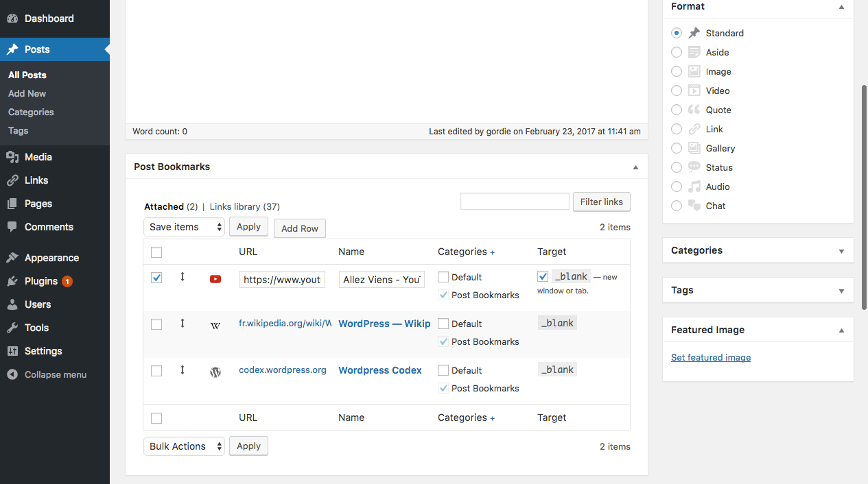Image resolution: width=868 pixels, height=484 pixels.
Task: Click the Collapse menu arrow icon
Action: [x=12, y=374]
